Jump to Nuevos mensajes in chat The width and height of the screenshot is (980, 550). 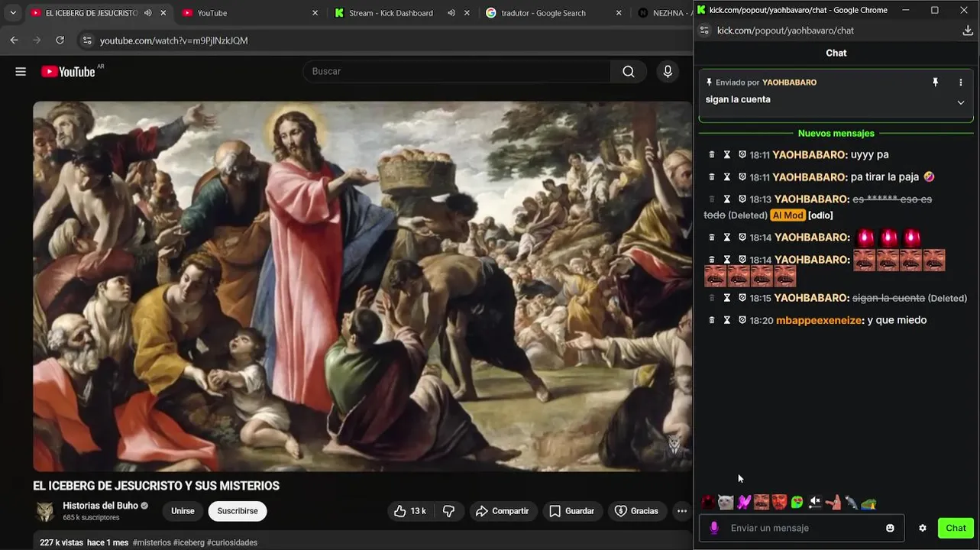click(x=836, y=133)
